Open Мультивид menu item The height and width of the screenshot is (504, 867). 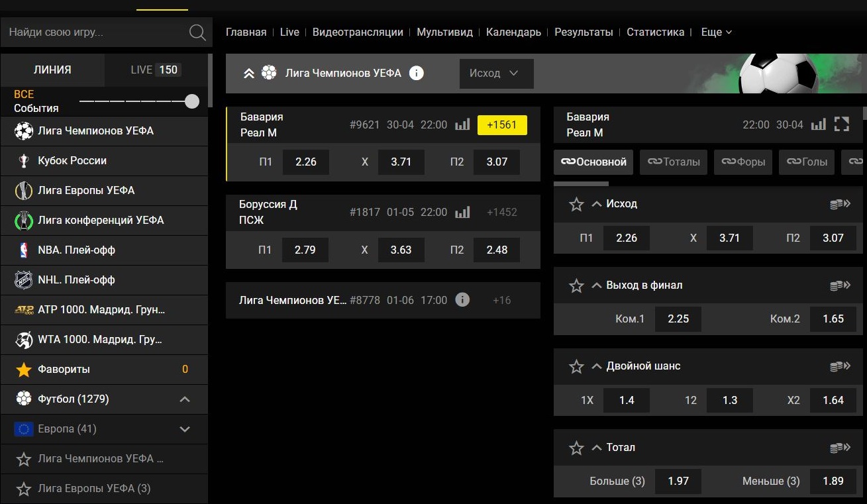pyautogui.click(x=444, y=32)
